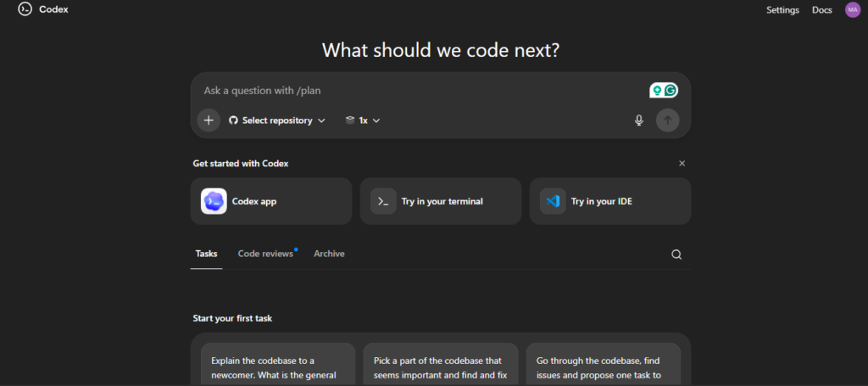Switch to the Code reviews tab
Screen dimensions: 868x386
(x=265, y=254)
